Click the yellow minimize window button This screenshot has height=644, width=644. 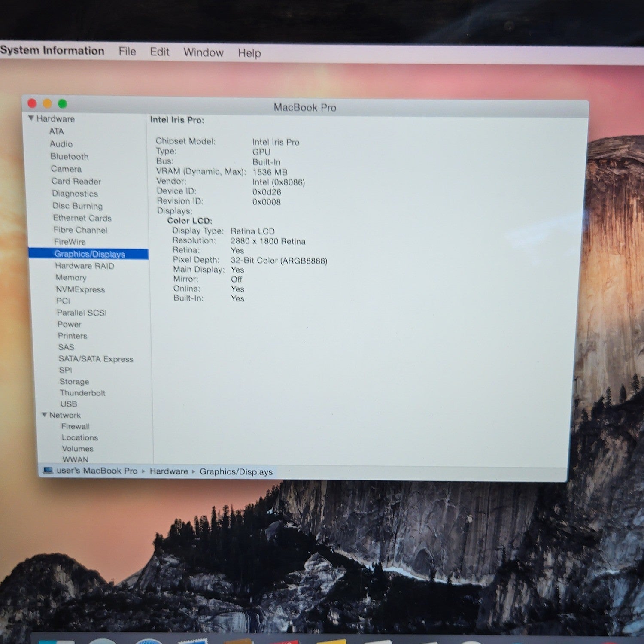[x=47, y=103]
